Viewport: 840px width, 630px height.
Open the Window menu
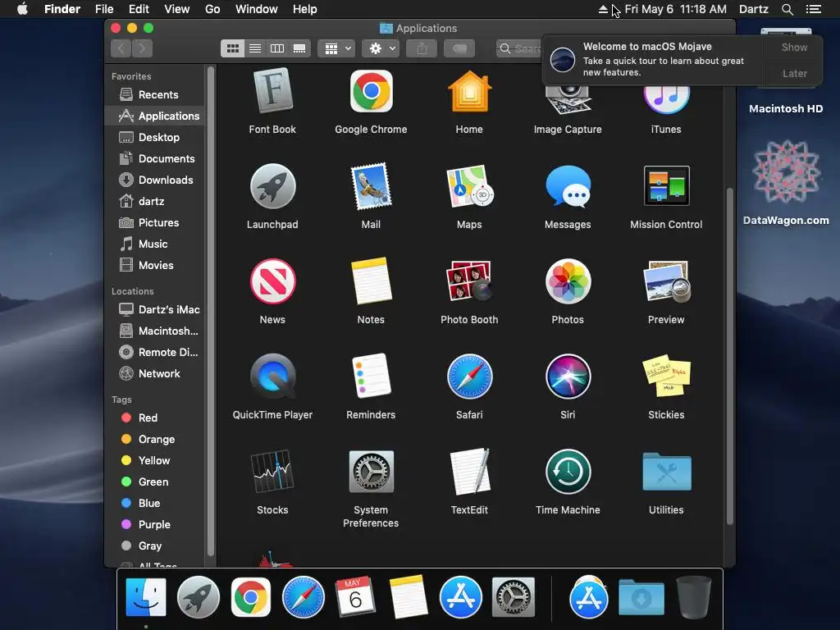coord(257,9)
